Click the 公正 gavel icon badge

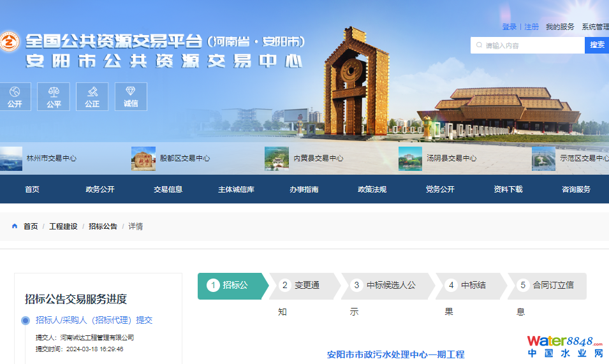92,96
